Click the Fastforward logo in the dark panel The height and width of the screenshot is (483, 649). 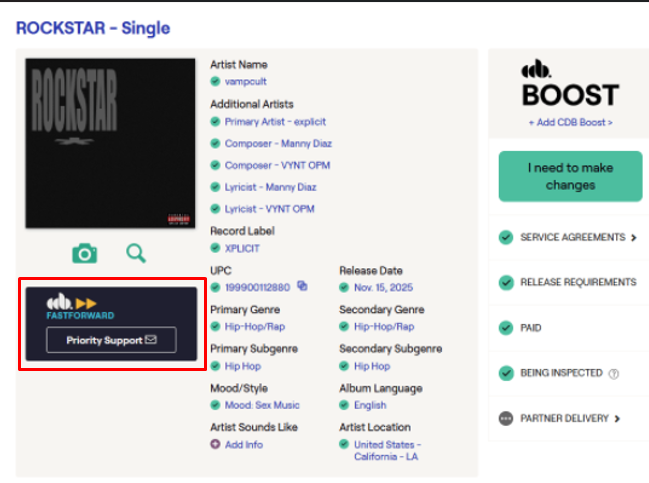pyautogui.click(x=80, y=307)
